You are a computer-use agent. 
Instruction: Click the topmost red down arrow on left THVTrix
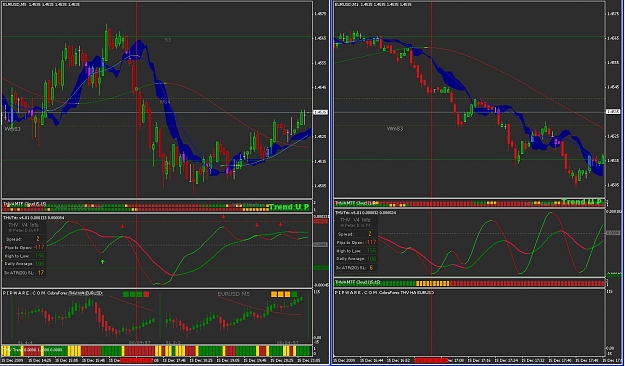click(223, 216)
